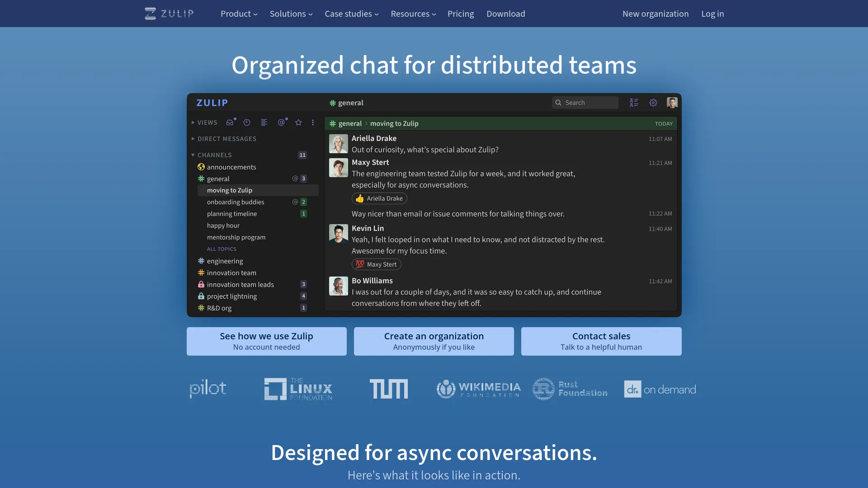The image size is (868, 488).
Task: Go to the Pricing page
Action: [x=461, y=14]
